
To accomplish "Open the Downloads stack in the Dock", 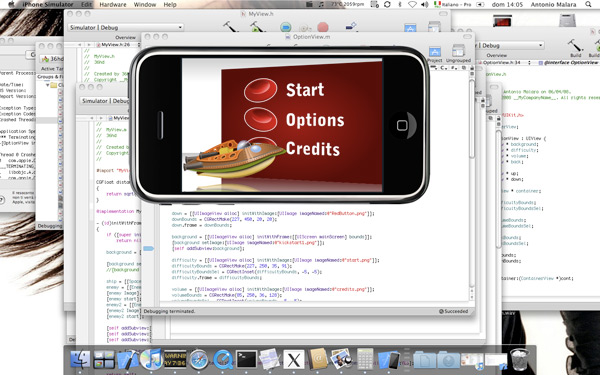I will coord(448,360).
